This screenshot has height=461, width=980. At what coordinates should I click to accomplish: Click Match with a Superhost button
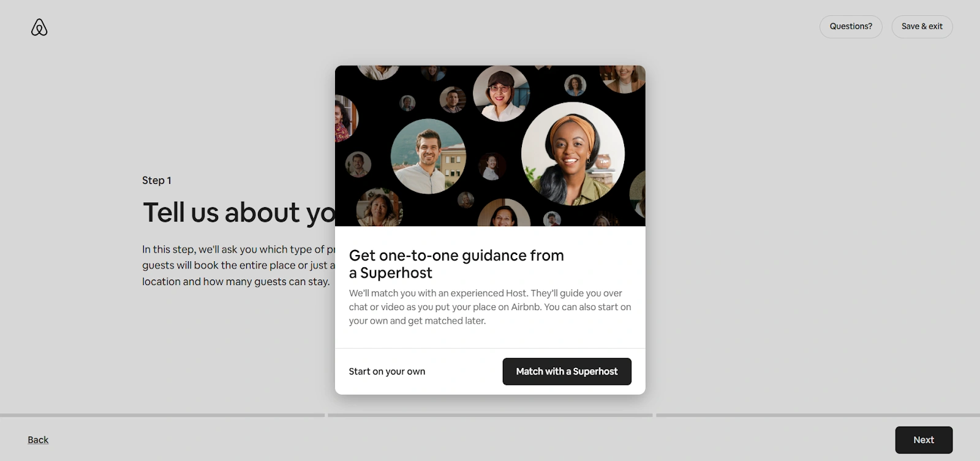click(567, 371)
